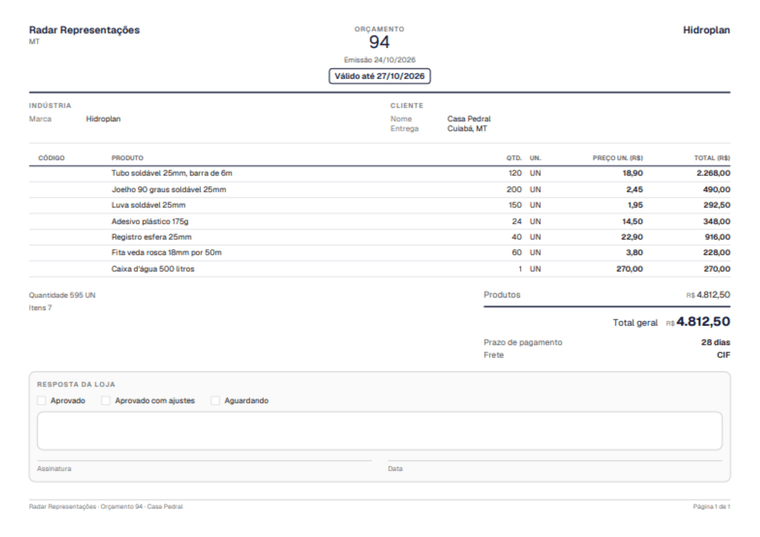
Task: Select the Radar Representações header title
Action: pyautogui.click(x=84, y=30)
